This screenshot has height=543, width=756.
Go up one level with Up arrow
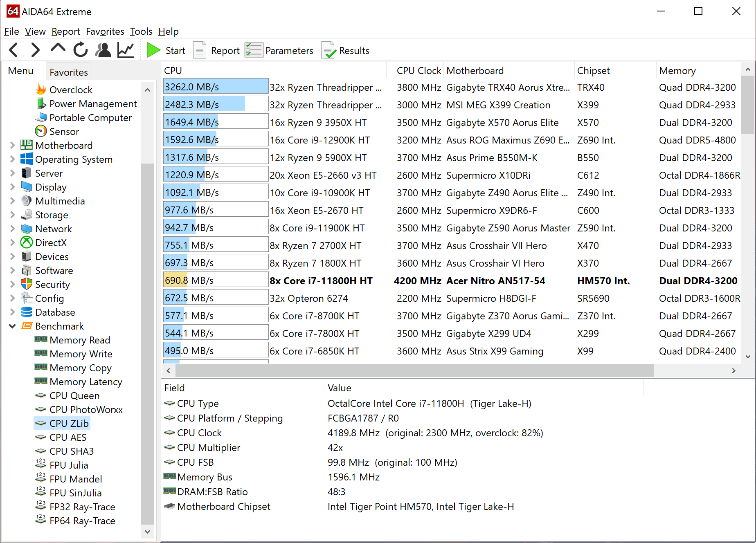pos(58,48)
